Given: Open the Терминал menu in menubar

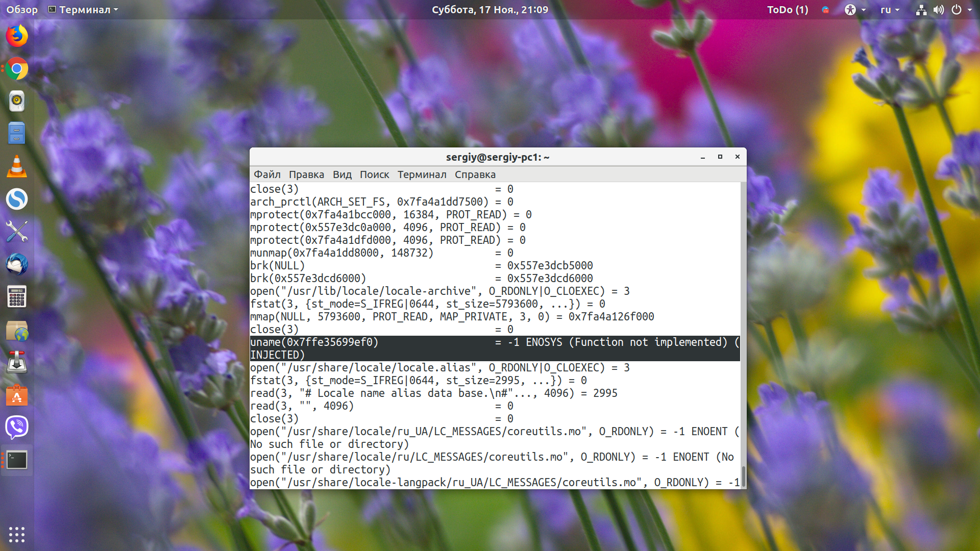Looking at the screenshot, I should (x=422, y=174).
